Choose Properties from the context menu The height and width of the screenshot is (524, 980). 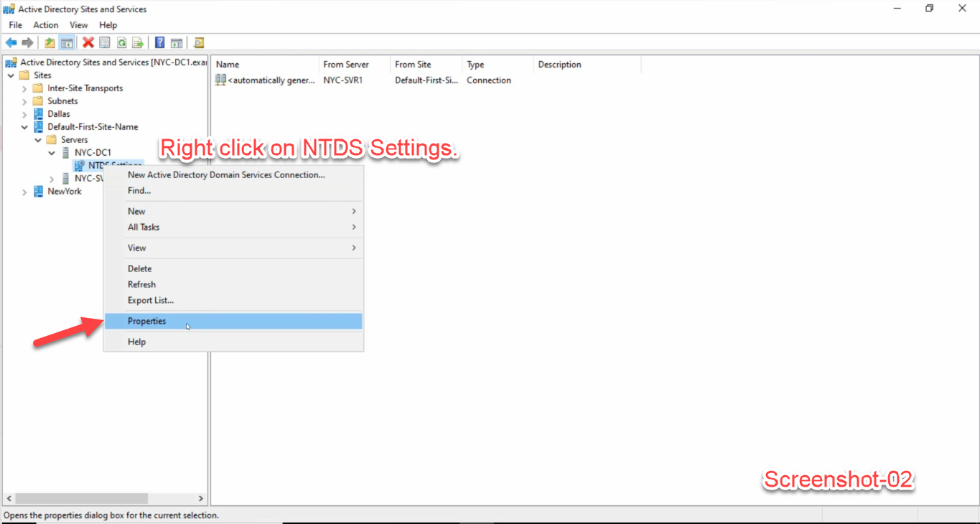pos(233,321)
